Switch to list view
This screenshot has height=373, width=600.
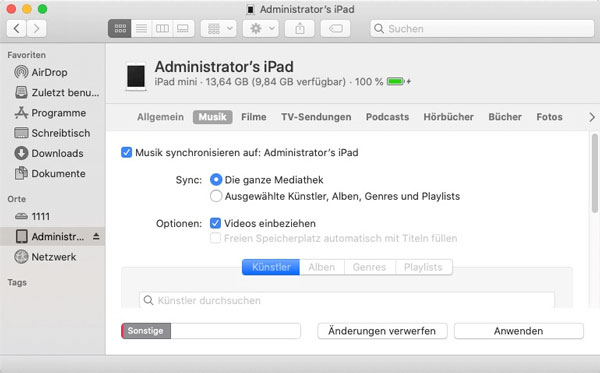pos(141,29)
